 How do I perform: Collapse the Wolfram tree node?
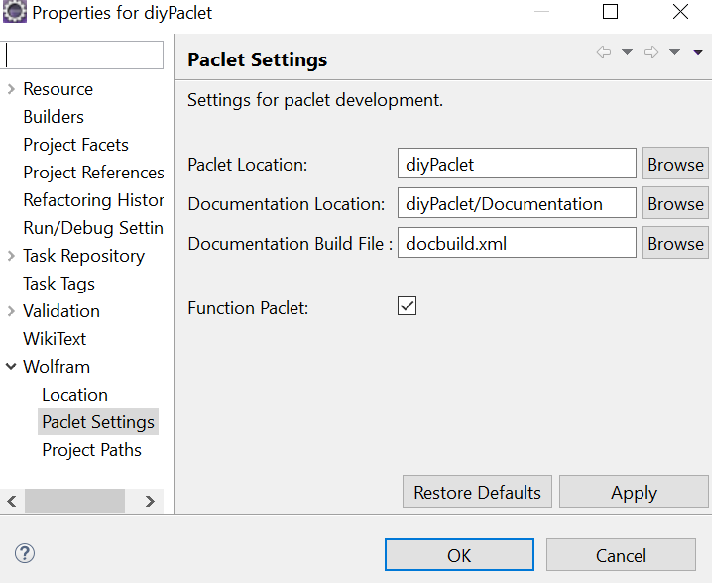click(x=11, y=366)
